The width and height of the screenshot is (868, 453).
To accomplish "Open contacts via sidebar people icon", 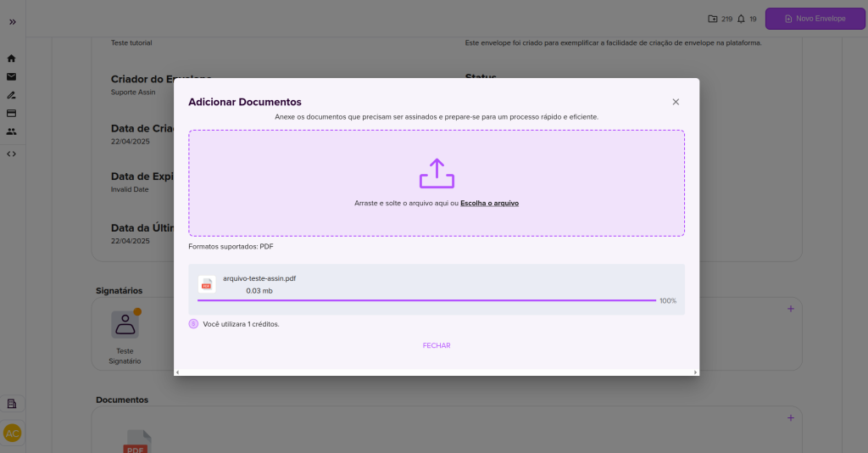I will click(x=11, y=131).
